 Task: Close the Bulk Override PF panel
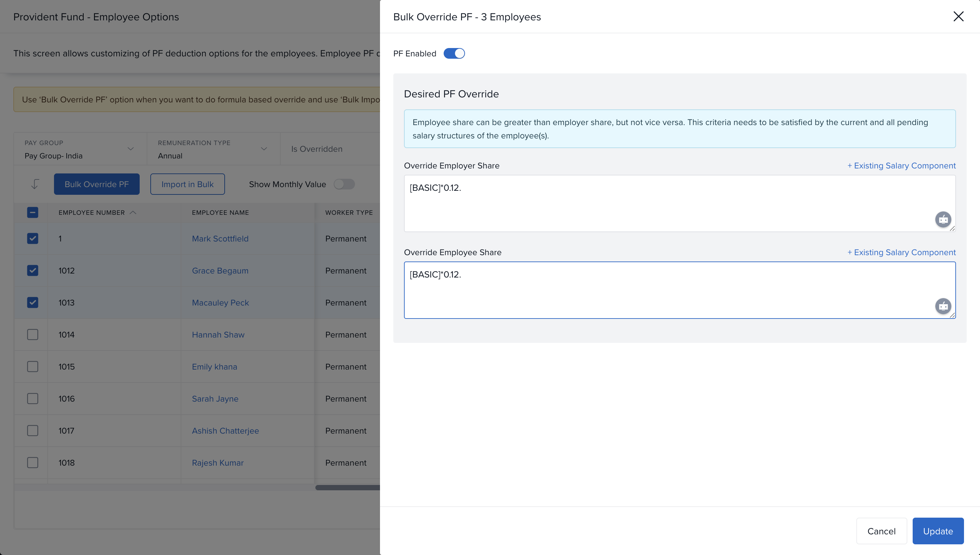pos(958,16)
